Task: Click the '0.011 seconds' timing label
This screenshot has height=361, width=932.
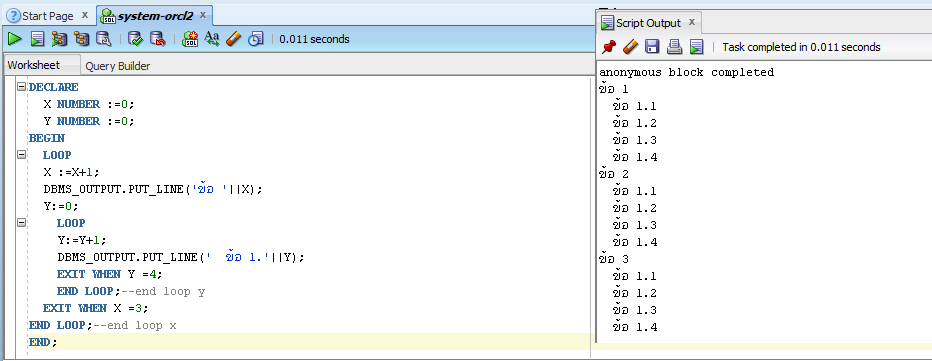Action: click(314, 39)
